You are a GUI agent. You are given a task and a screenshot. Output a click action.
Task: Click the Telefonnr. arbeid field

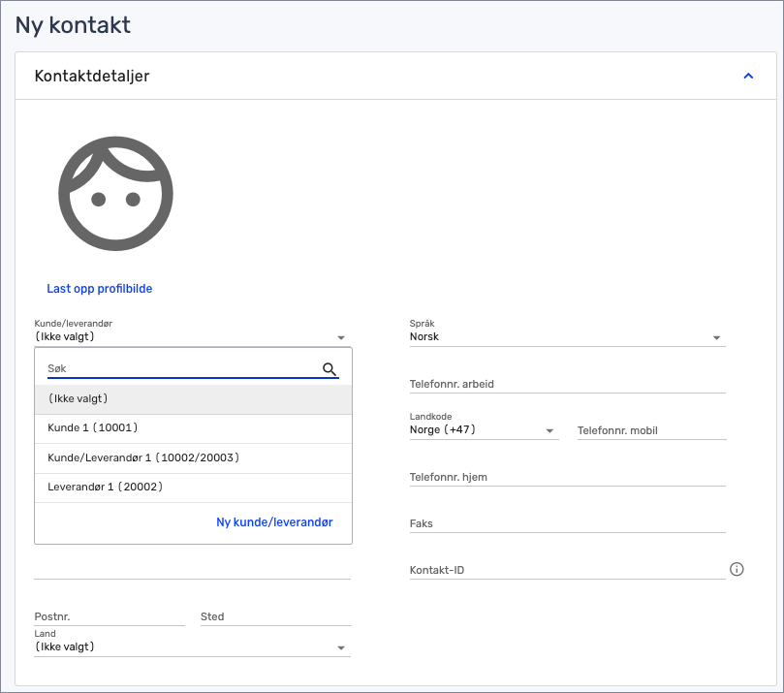[568, 384]
